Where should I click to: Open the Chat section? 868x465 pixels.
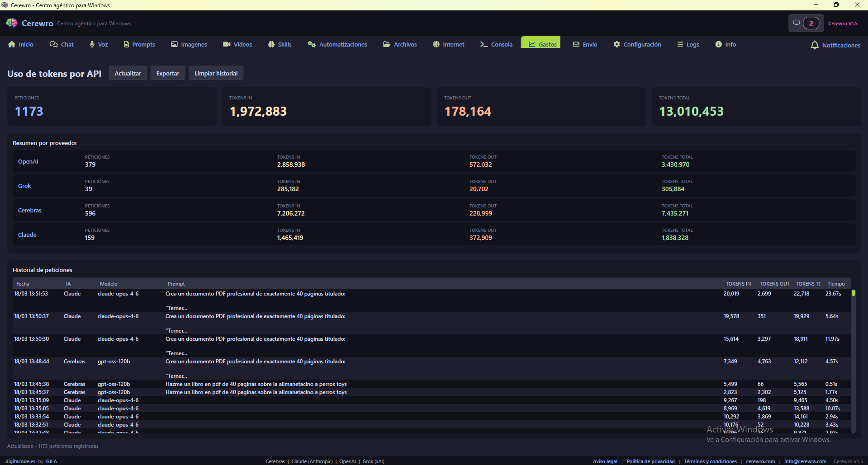point(62,44)
